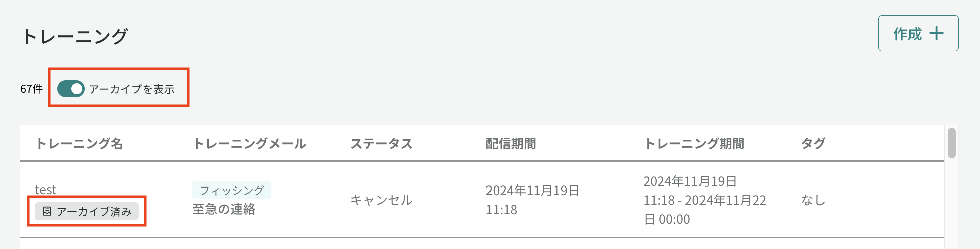Viewport: 980px width, 249px height.
Task: Select the 至急の連絡 training mail
Action: (224, 209)
